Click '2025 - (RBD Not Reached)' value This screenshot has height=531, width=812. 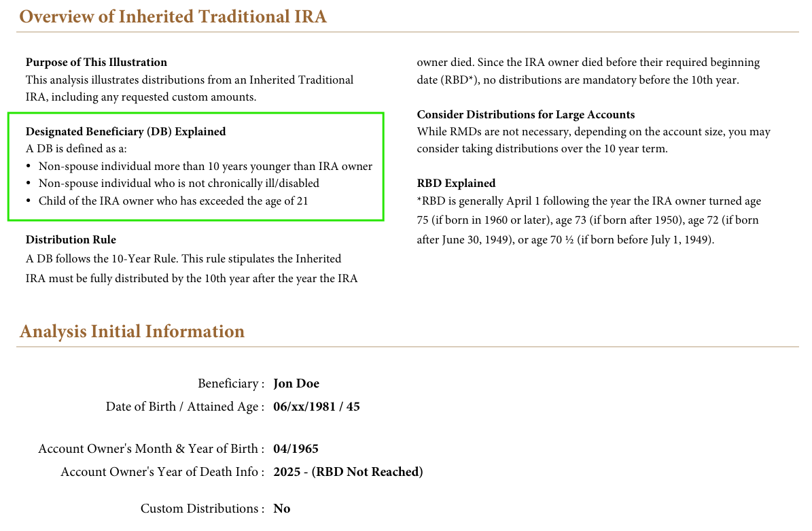[x=348, y=472]
